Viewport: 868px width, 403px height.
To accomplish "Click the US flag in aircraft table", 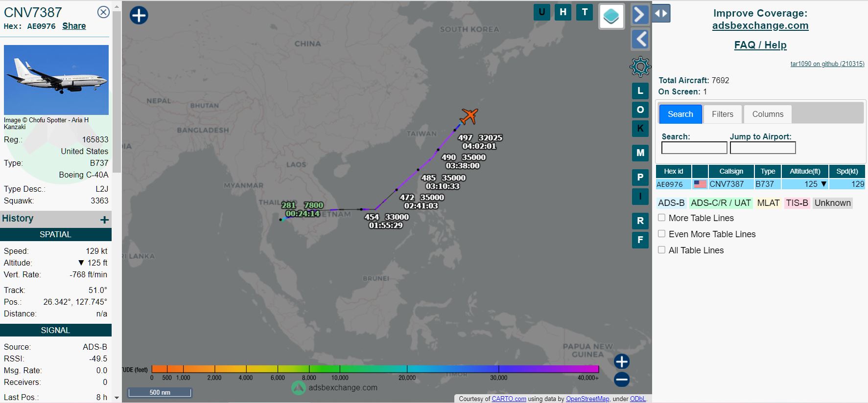I will (x=700, y=184).
